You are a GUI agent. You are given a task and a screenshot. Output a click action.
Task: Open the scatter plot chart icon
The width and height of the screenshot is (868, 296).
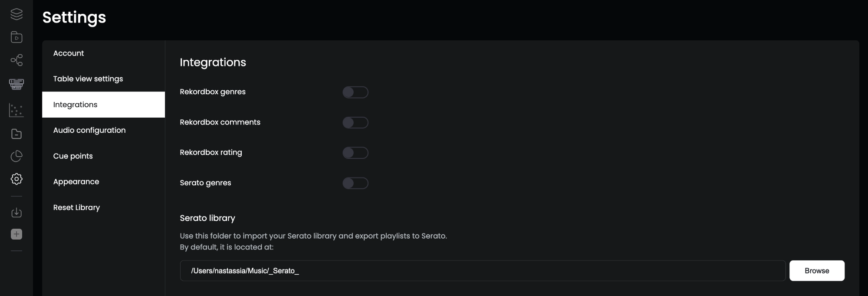16,110
